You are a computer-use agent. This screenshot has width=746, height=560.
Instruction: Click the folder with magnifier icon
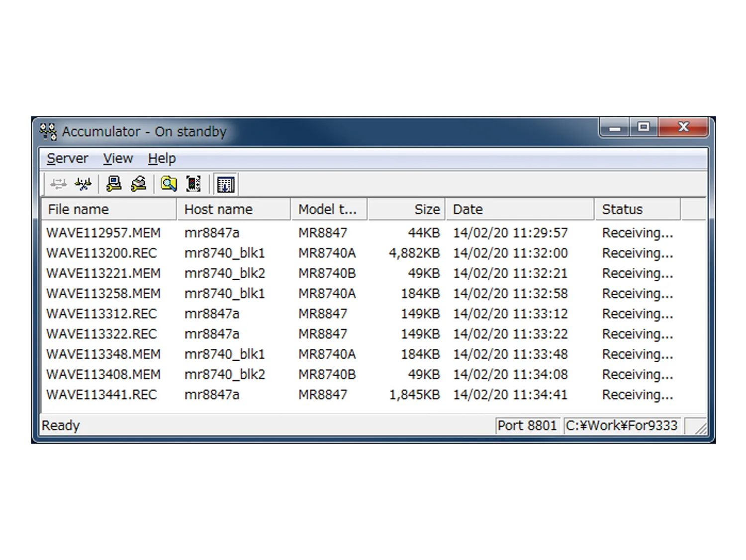tap(169, 184)
